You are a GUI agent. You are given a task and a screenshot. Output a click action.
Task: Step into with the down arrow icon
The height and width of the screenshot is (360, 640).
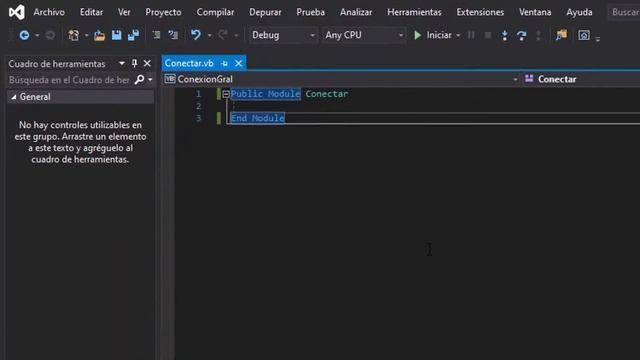[505, 36]
